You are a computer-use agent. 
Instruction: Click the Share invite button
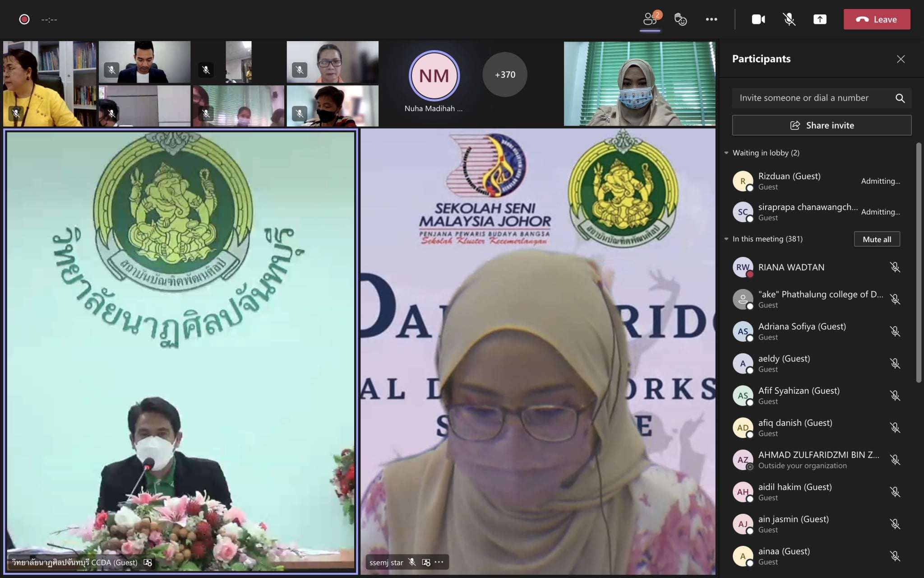coord(821,126)
